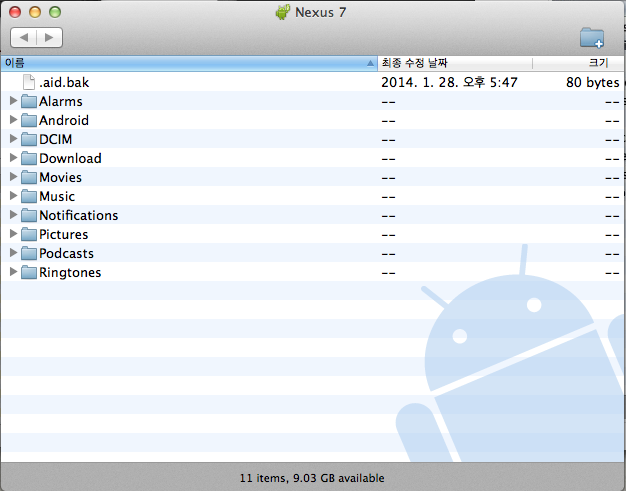Viewport: 626px width, 491px height.
Task: Click the Nexus 7 window title
Action: click(321, 12)
